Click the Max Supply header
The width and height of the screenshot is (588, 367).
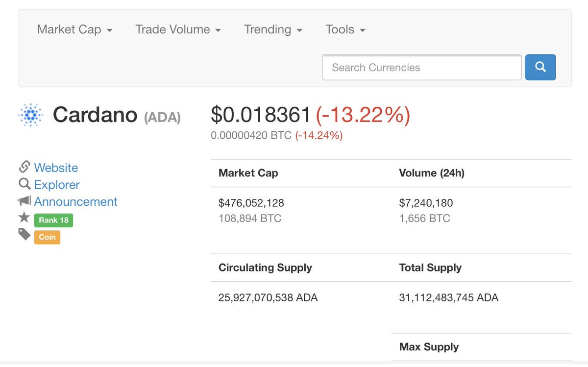429,347
